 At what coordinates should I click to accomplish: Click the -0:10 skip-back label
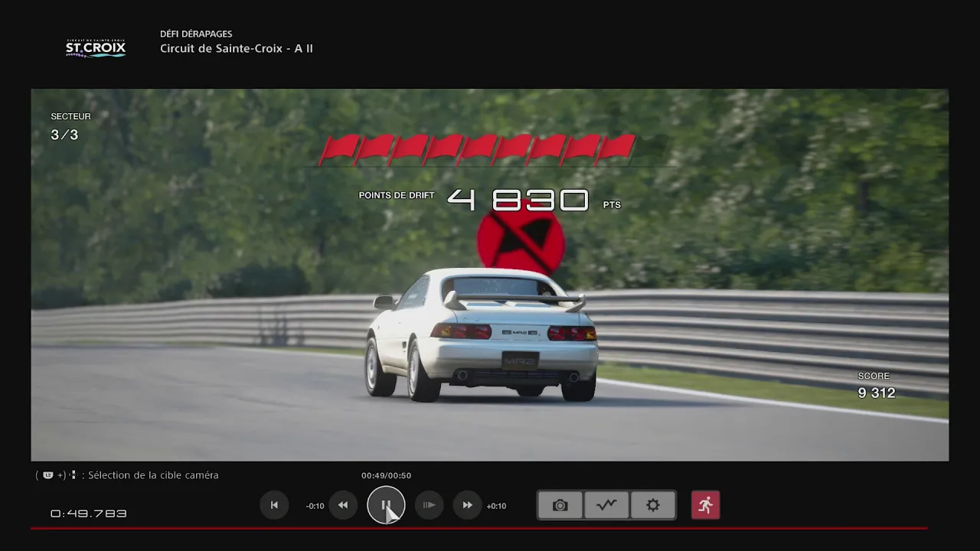pyautogui.click(x=315, y=506)
